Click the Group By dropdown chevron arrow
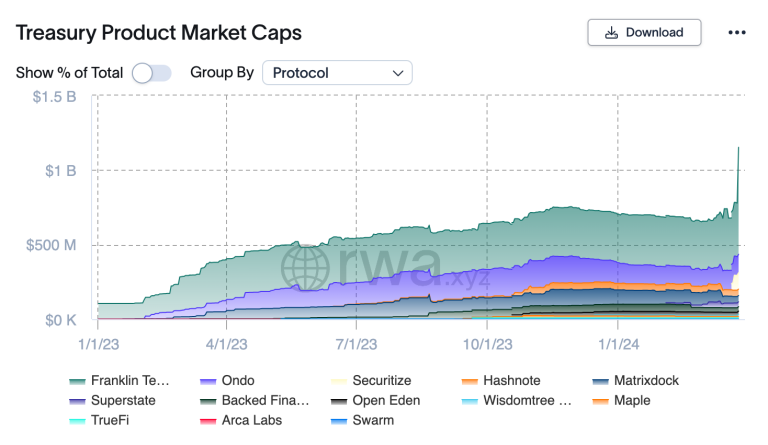768x445 pixels. click(398, 73)
